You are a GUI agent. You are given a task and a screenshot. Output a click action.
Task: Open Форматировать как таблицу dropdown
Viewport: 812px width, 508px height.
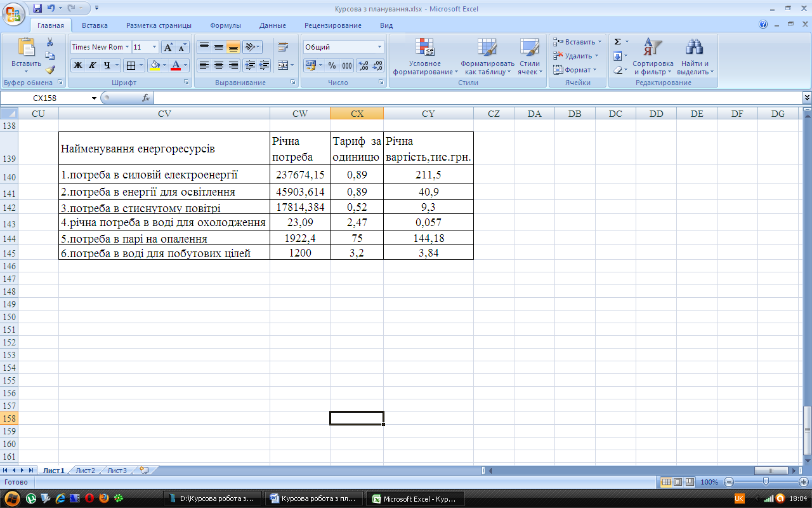[487, 57]
